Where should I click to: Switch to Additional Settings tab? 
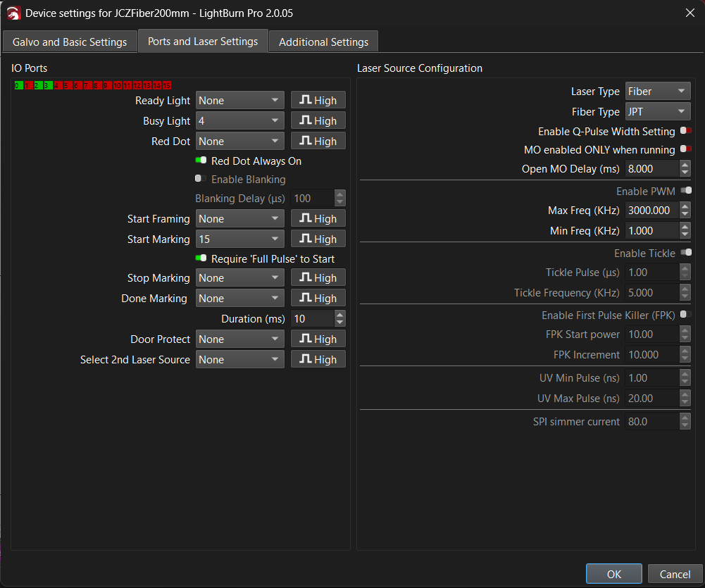(x=323, y=42)
